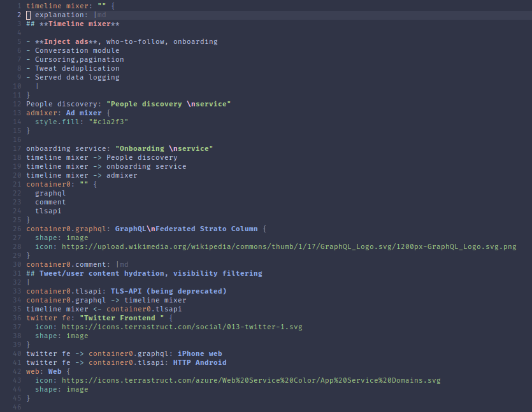Click 'TLS-API (being deprecated)' label
This screenshot has height=412, width=532.
tap(169, 291)
